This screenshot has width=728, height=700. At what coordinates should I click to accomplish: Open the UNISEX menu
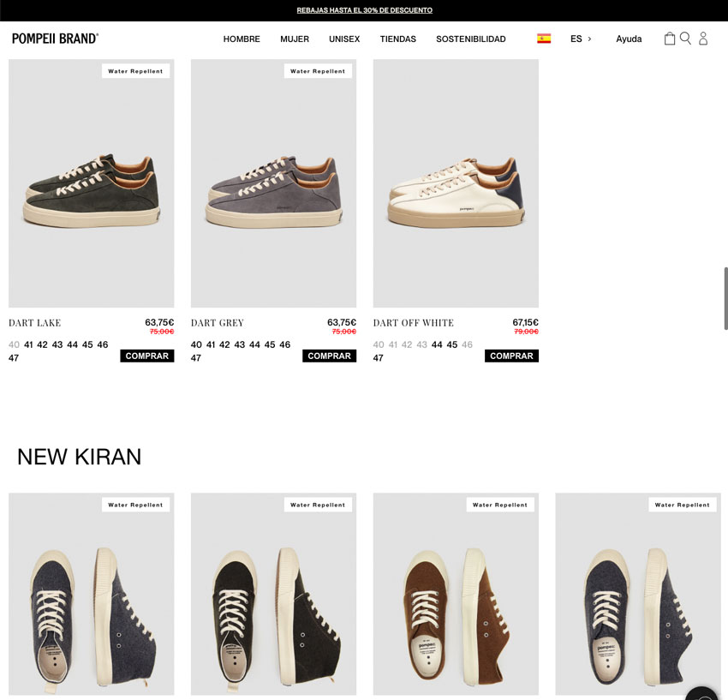[x=344, y=39]
